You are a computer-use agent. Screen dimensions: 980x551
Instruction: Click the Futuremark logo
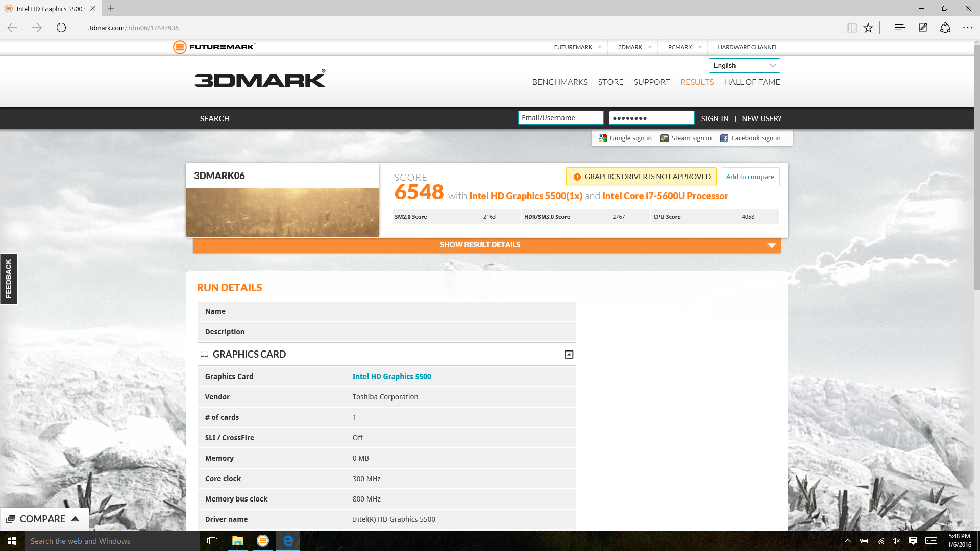[x=214, y=47]
